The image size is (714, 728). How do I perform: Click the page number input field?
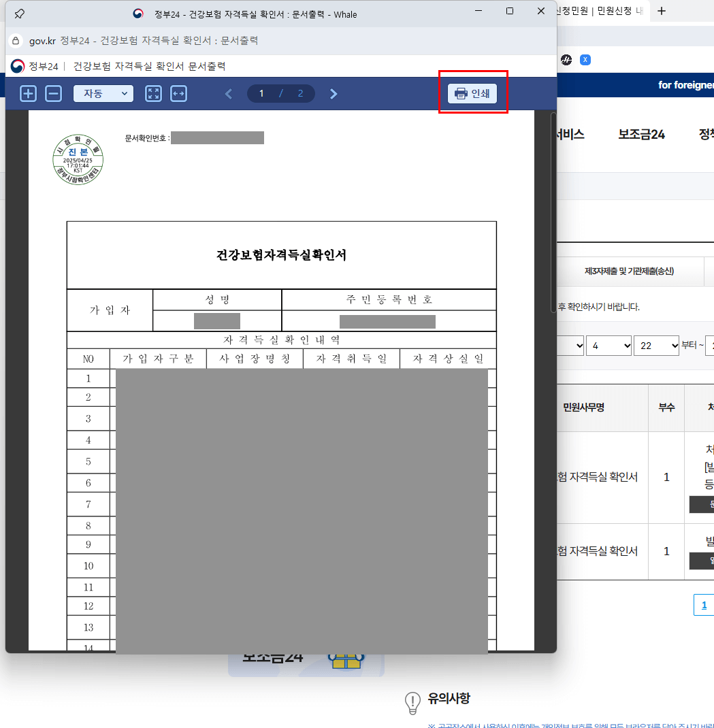[261, 93]
